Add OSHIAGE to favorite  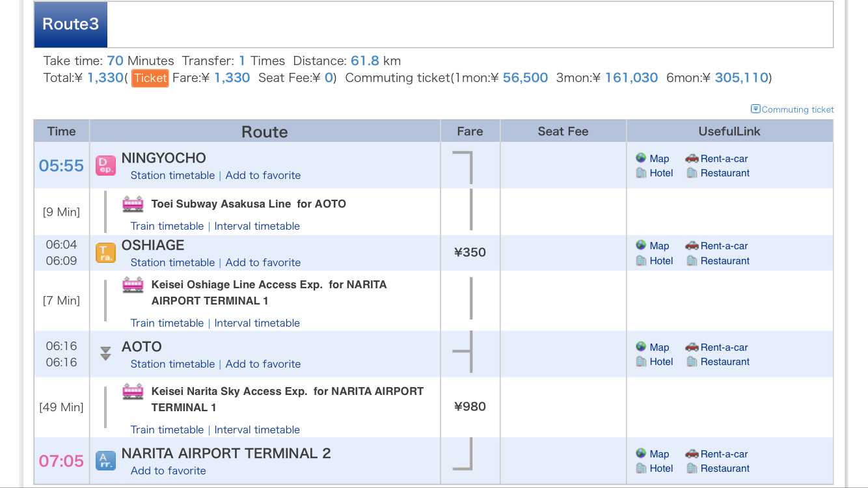(263, 263)
